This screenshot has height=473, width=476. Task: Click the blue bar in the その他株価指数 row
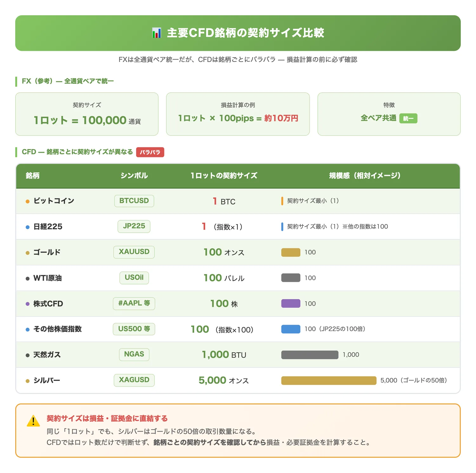click(x=291, y=329)
